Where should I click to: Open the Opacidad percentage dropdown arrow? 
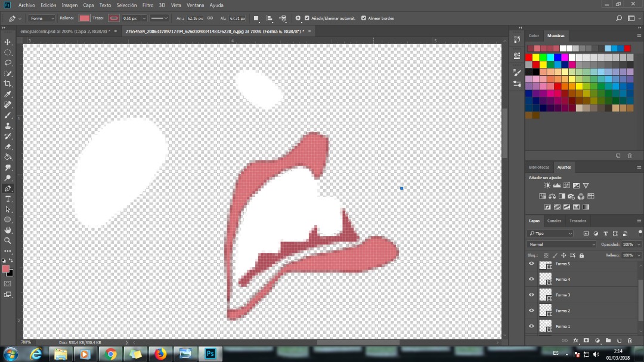[x=639, y=245]
